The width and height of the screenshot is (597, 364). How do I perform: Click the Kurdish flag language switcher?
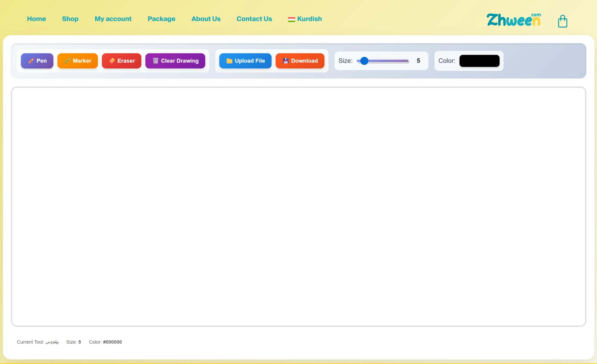(x=291, y=19)
